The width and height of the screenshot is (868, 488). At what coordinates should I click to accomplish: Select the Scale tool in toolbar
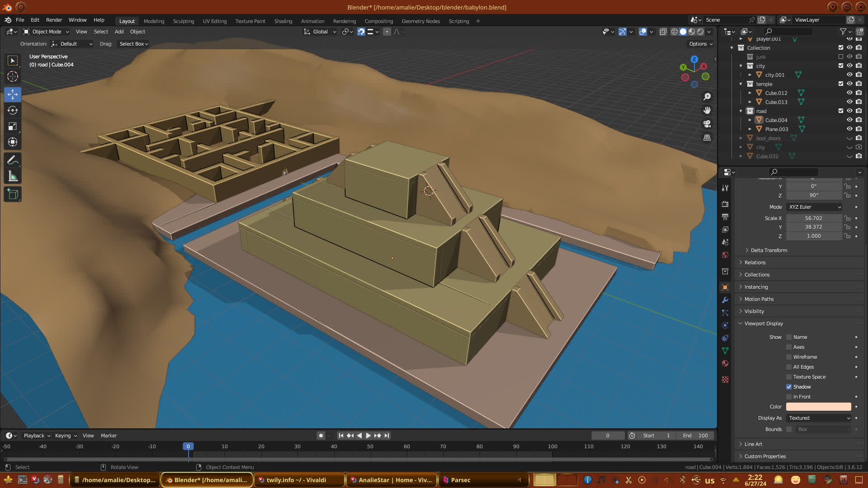(13, 127)
